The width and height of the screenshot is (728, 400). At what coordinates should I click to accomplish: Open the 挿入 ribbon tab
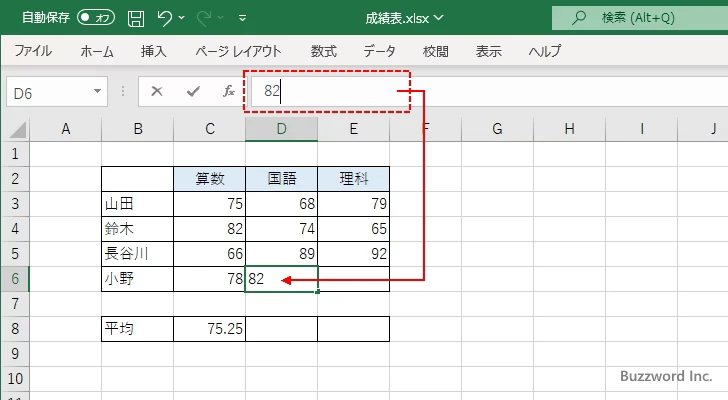click(153, 51)
